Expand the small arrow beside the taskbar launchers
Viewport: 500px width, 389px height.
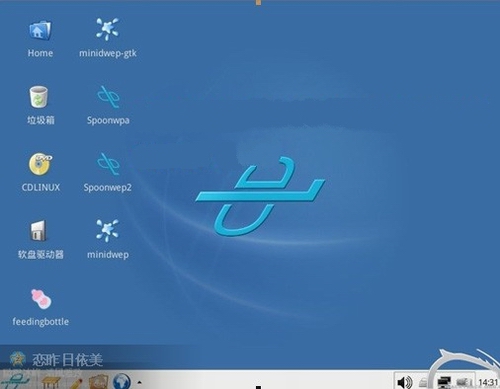pyautogui.click(x=139, y=382)
